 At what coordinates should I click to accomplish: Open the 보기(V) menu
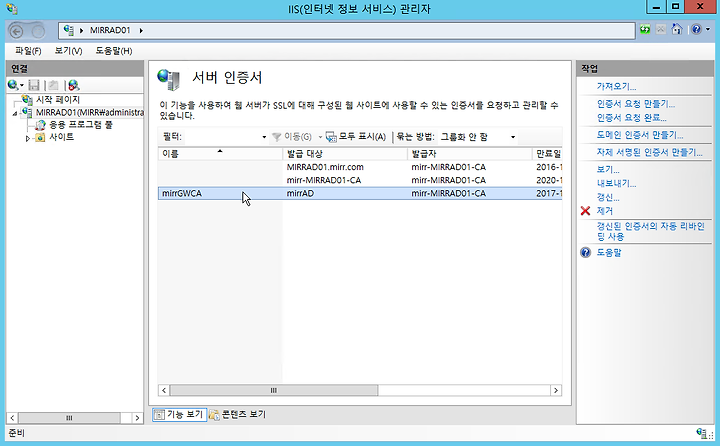68,51
